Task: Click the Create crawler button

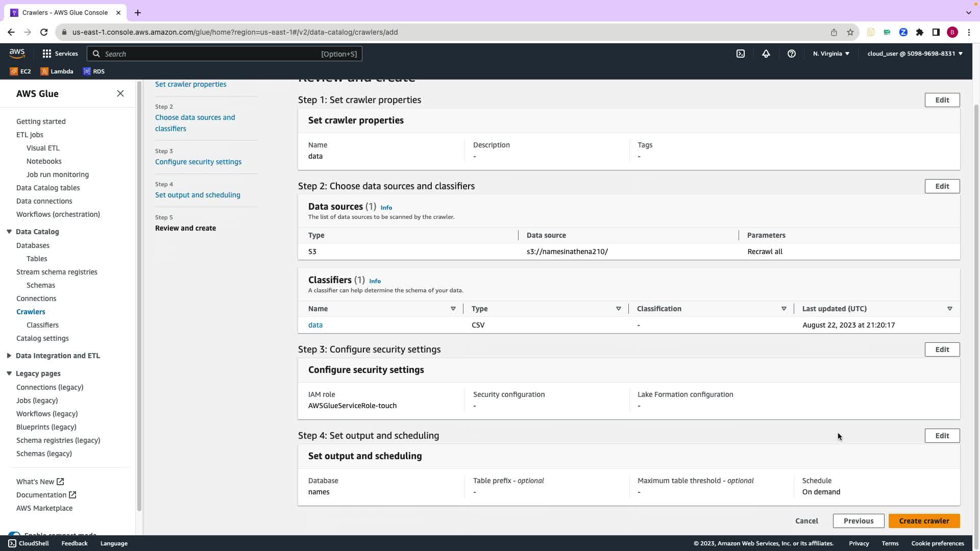Action: pyautogui.click(x=924, y=521)
